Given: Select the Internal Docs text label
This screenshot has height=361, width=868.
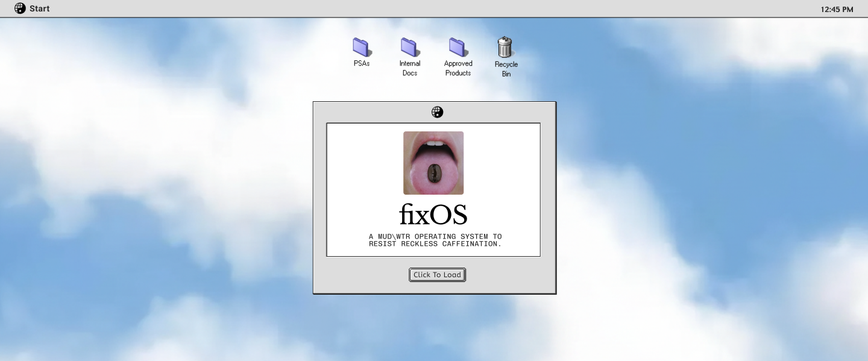Looking at the screenshot, I should click(410, 68).
